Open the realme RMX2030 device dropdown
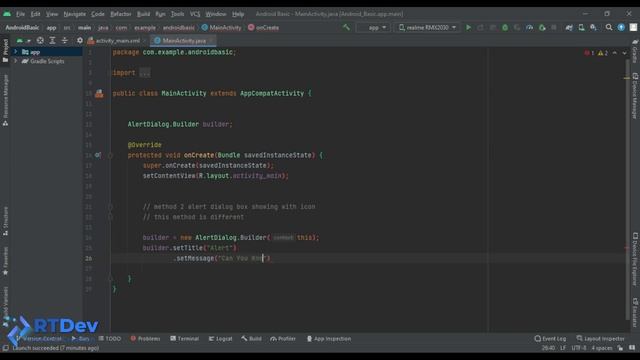The width and height of the screenshot is (640, 360). tap(427, 27)
